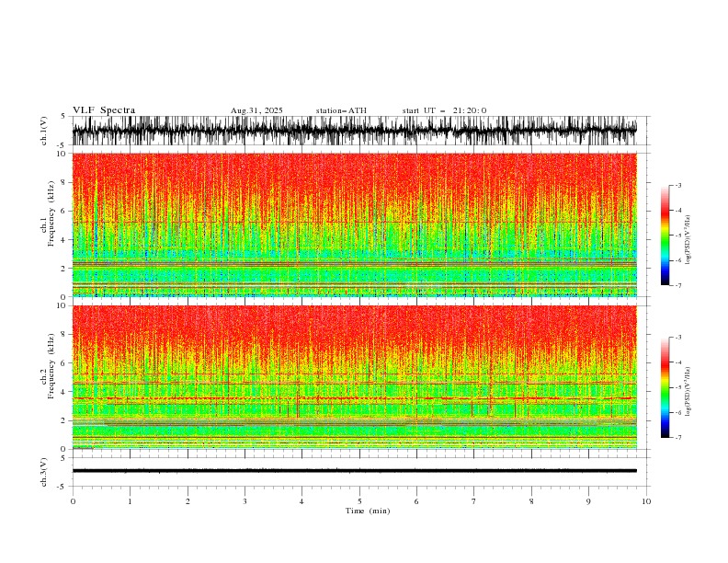
Task: Click the ch.1 frequency spectrogram panel
Action: (354, 224)
